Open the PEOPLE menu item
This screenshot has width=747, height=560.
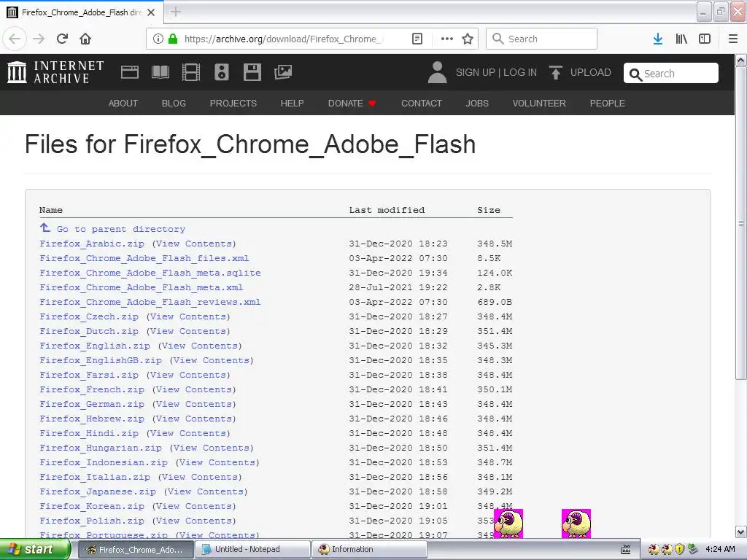608,104
